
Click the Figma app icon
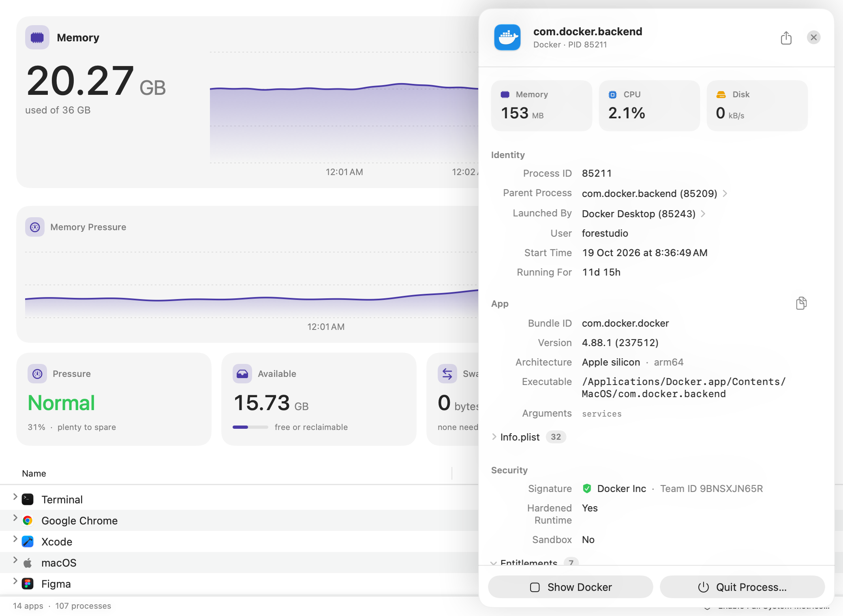tap(28, 584)
